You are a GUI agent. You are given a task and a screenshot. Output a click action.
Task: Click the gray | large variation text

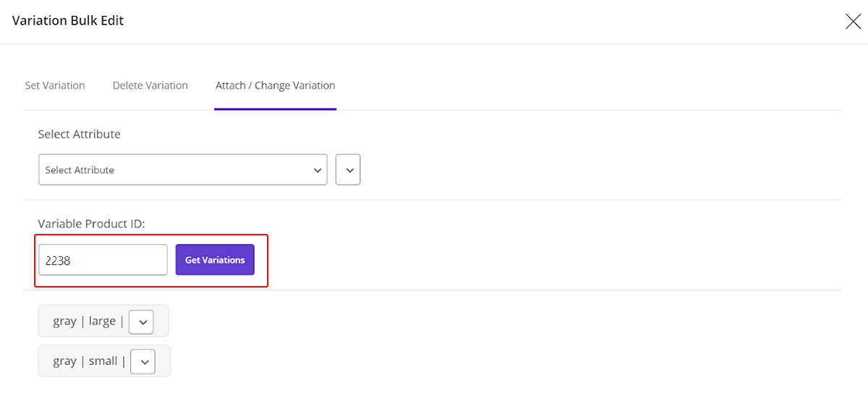pos(87,321)
